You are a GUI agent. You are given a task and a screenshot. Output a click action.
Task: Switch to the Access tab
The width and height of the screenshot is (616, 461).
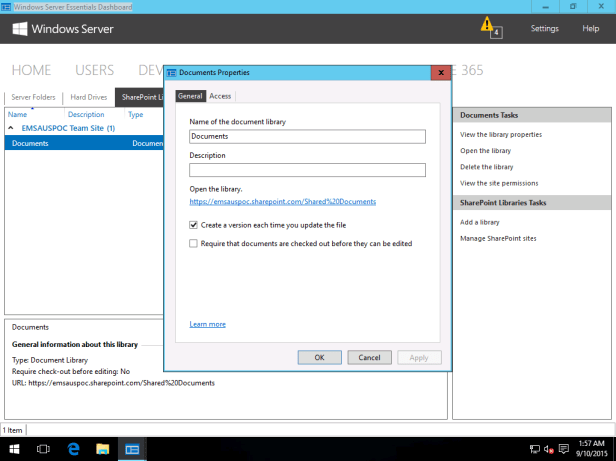point(220,96)
